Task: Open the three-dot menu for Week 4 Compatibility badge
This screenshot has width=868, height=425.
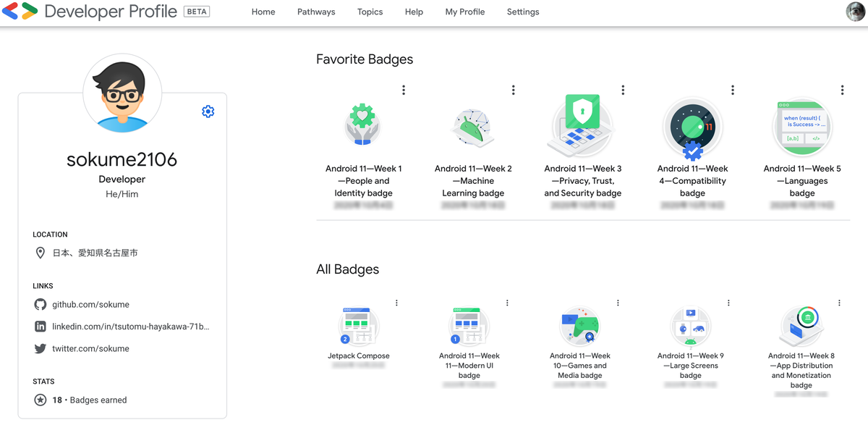Action: tap(733, 90)
